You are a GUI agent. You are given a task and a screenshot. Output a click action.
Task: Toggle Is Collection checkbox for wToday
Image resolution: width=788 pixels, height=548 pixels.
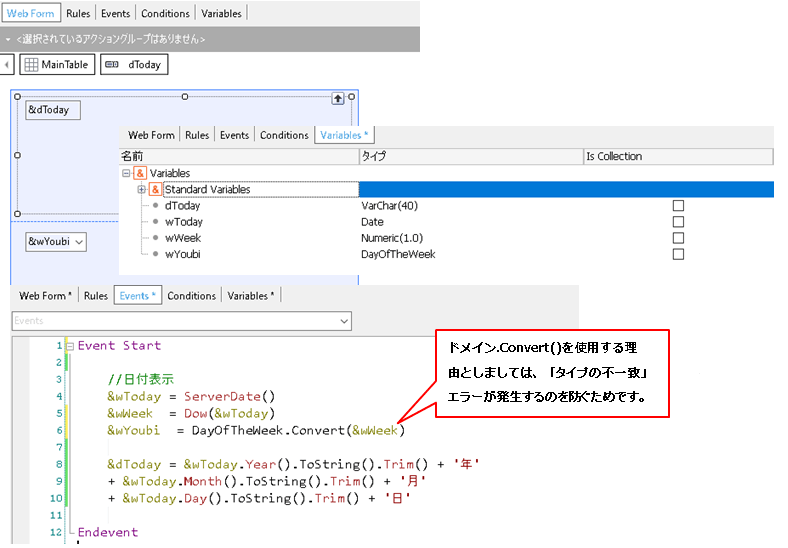[678, 222]
